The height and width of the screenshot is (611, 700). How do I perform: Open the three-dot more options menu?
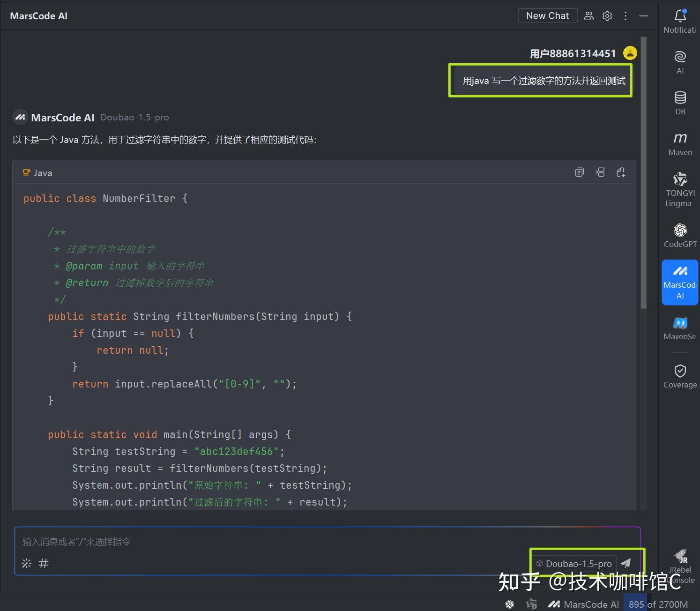(x=626, y=16)
